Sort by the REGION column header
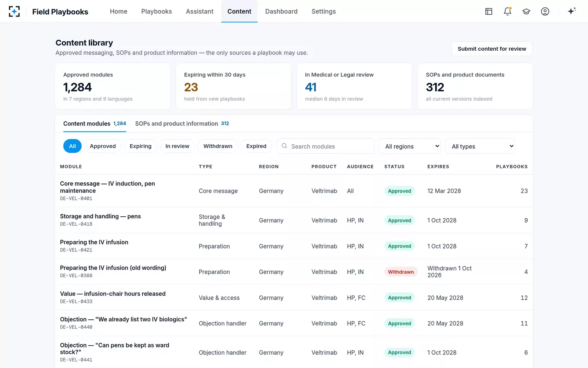This screenshot has width=588, height=368. click(x=269, y=166)
